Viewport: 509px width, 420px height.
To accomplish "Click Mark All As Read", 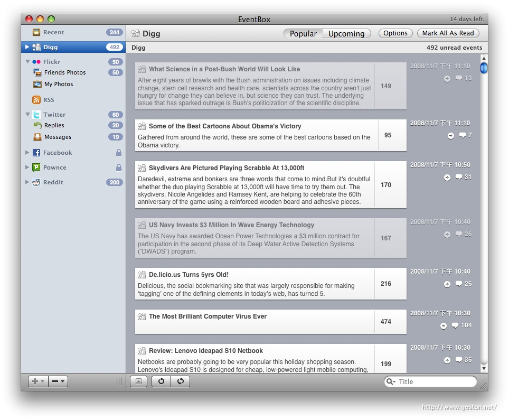I will (x=448, y=33).
